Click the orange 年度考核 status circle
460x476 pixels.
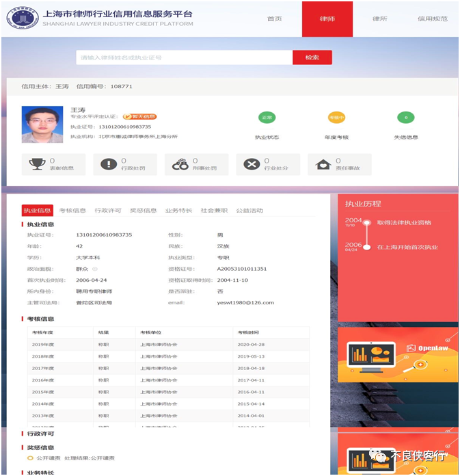click(336, 118)
